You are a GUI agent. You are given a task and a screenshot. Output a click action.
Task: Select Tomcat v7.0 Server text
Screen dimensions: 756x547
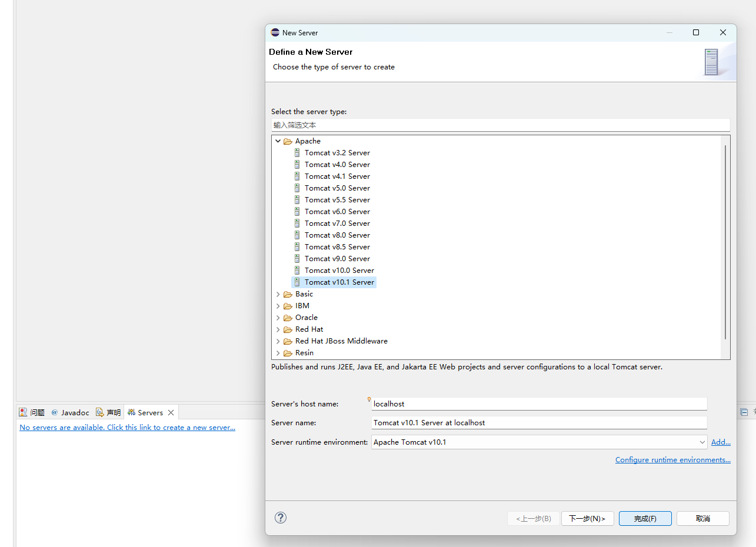(x=337, y=223)
